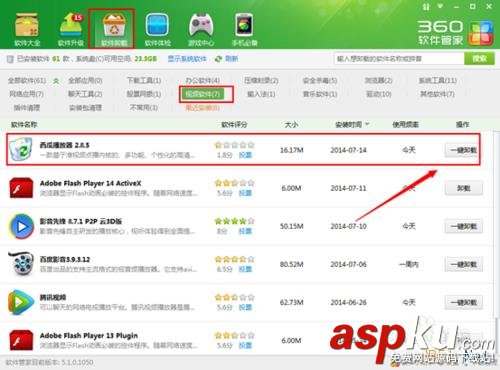
Task: Click 一键卸载 for 百度影音
Action: point(464,264)
